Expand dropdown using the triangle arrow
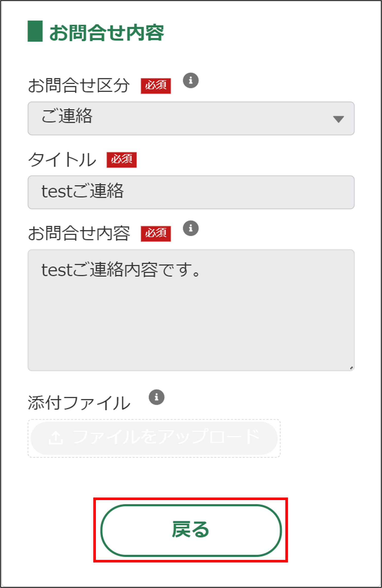This screenshot has width=382, height=588. coord(338,119)
